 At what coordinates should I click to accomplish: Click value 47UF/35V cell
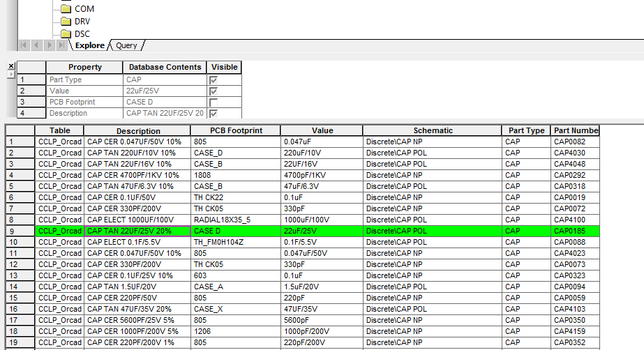pos(322,309)
